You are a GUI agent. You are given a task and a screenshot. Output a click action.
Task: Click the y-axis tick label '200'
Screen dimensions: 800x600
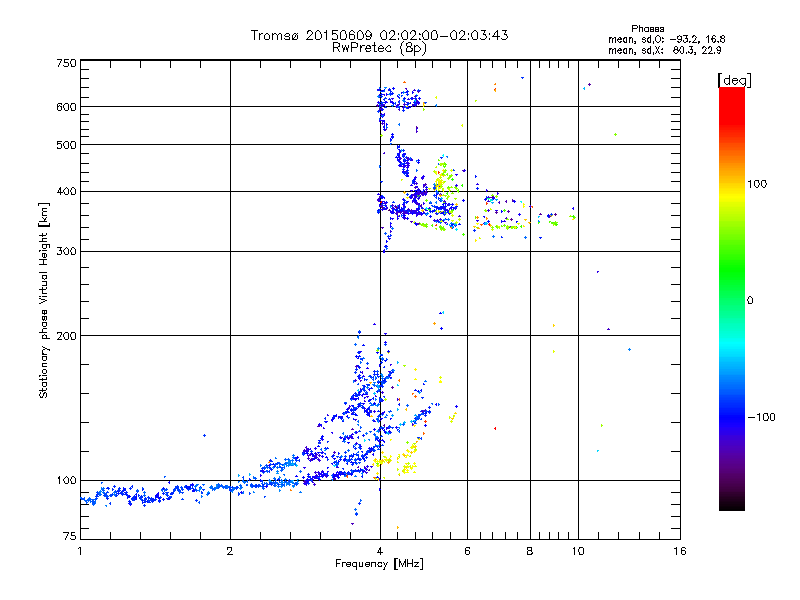point(66,336)
